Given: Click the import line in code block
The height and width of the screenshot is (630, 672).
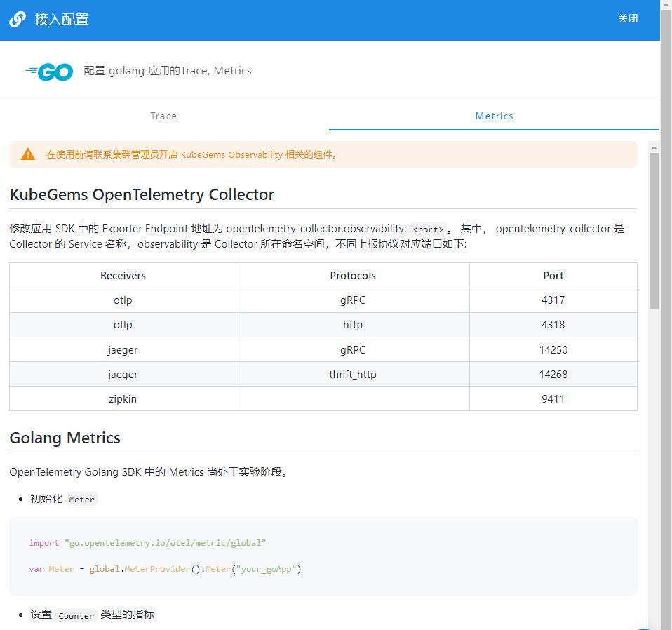Looking at the screenshot, I should (147, 543).
